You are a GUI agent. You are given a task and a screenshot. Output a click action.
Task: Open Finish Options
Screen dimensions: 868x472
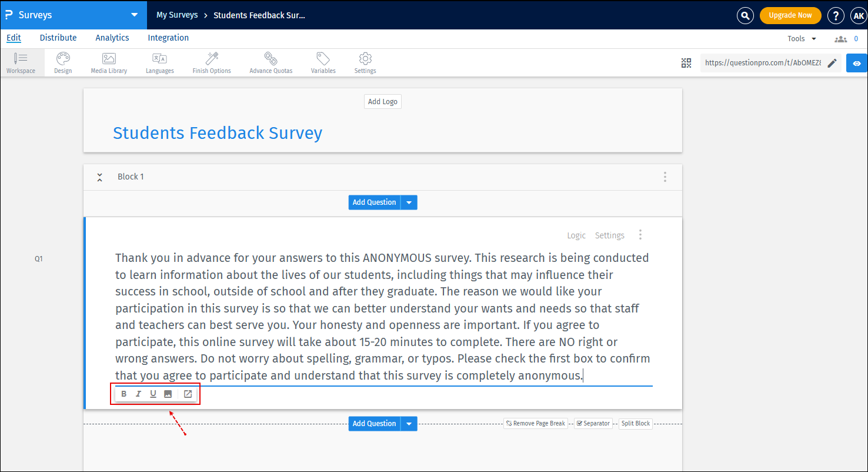pyautogui.click(x=211, y=62)
